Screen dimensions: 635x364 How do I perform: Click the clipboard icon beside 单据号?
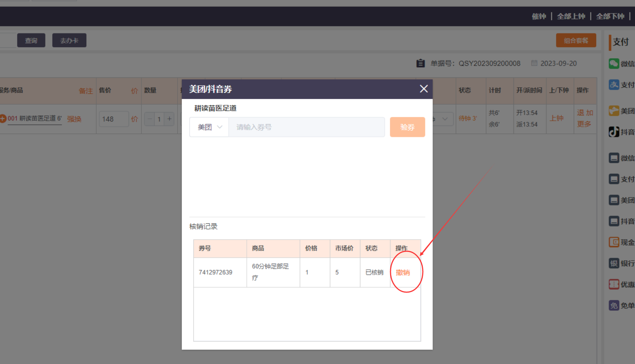point(421,63)
